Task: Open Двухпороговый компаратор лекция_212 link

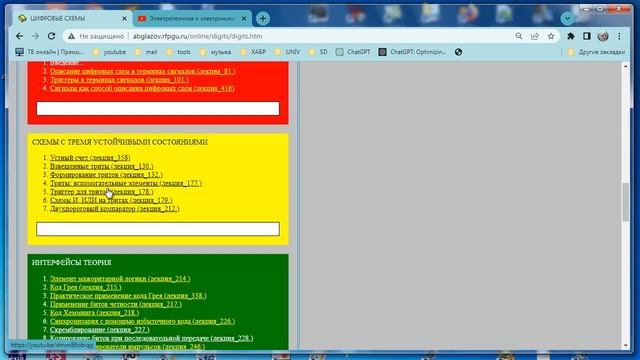Action: [115, 209]
